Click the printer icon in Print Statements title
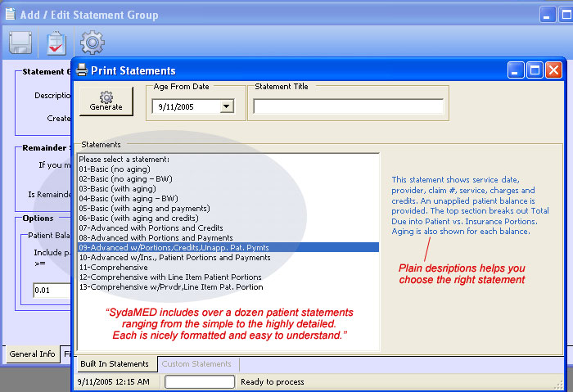 click(82, 70)
